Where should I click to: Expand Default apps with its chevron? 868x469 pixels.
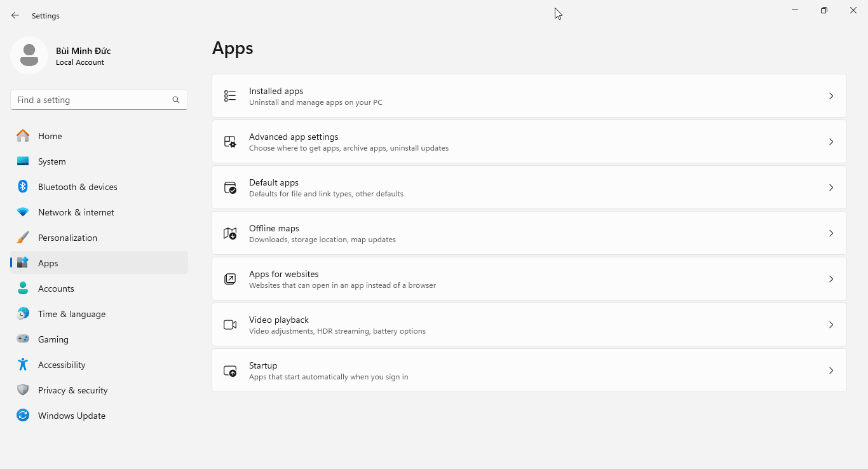coord(831,187)
